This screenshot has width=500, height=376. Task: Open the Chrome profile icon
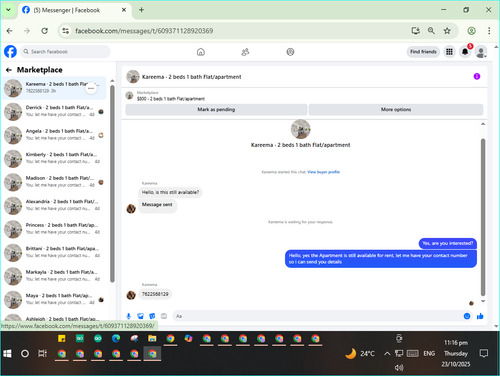471,31
